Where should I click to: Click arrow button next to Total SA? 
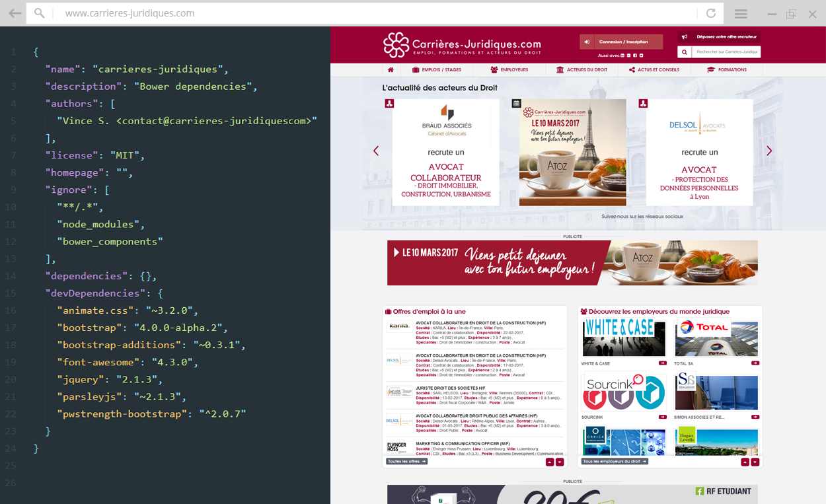(755, 363)
